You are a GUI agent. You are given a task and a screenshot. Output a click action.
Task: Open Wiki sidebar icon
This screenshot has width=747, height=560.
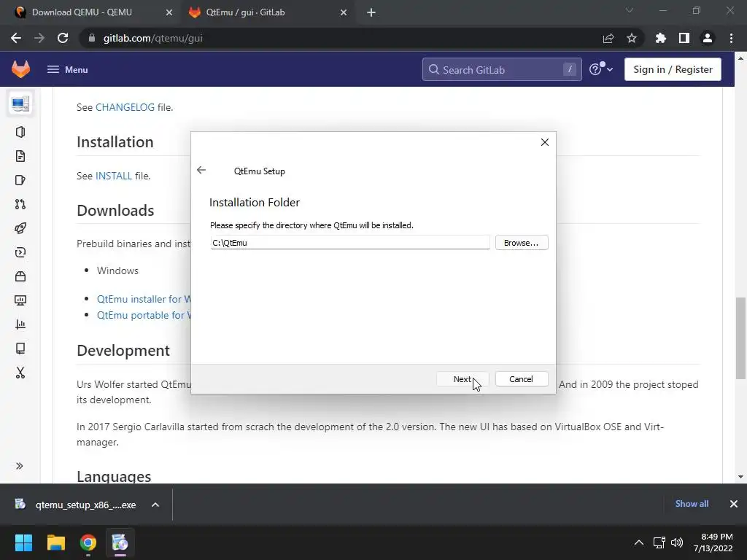pyautogui.click(x=20, y=348)
